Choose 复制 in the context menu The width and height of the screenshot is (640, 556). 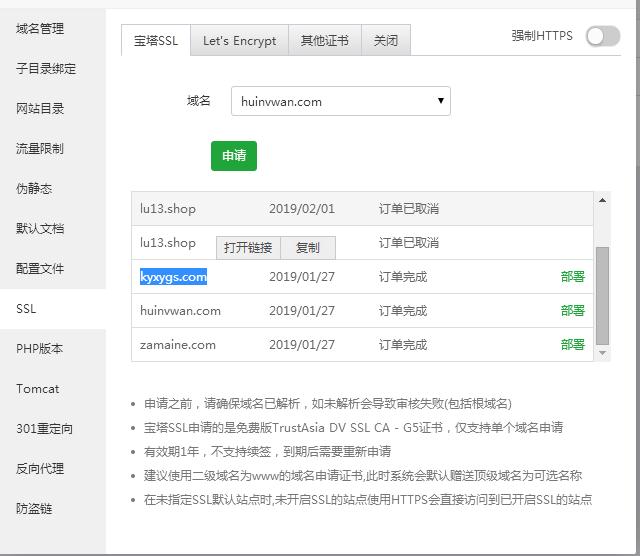click(308, 248)
